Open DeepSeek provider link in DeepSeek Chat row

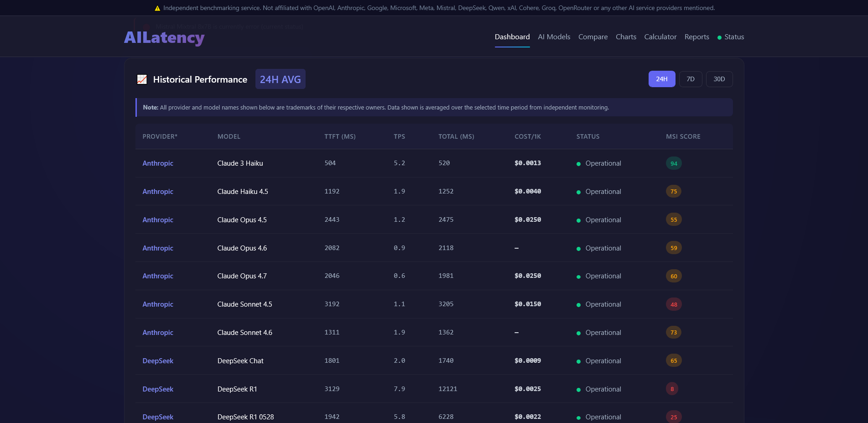[x=158, y=361]
